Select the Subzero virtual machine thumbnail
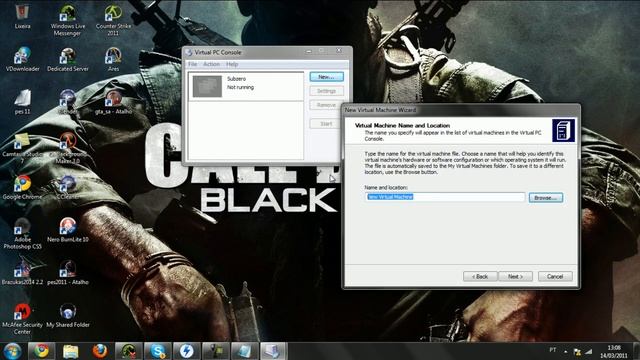This screenshot has width=640, height=360. [207, 86]
